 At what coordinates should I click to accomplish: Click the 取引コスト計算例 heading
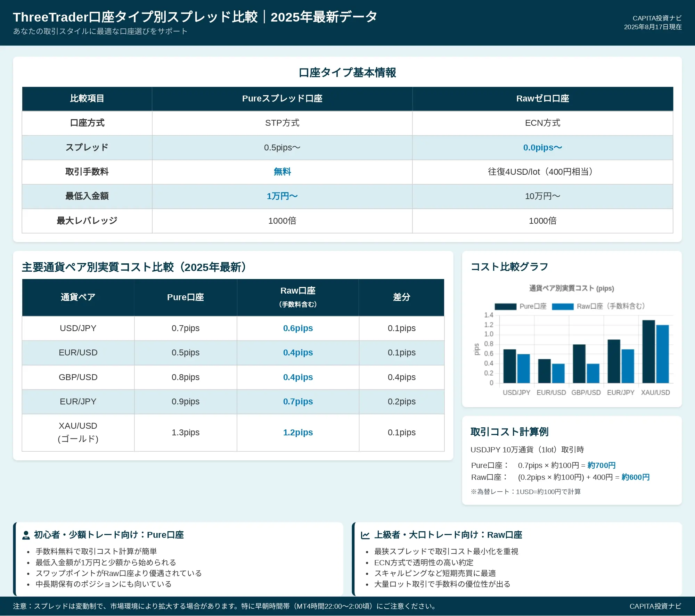509,432
